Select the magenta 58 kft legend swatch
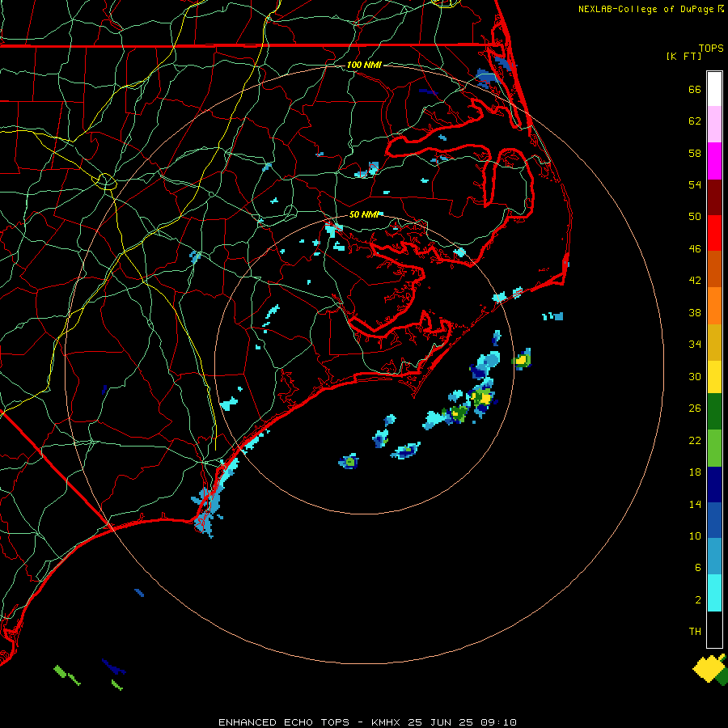Viewport: 728px width, 728px height. (714, 161)
